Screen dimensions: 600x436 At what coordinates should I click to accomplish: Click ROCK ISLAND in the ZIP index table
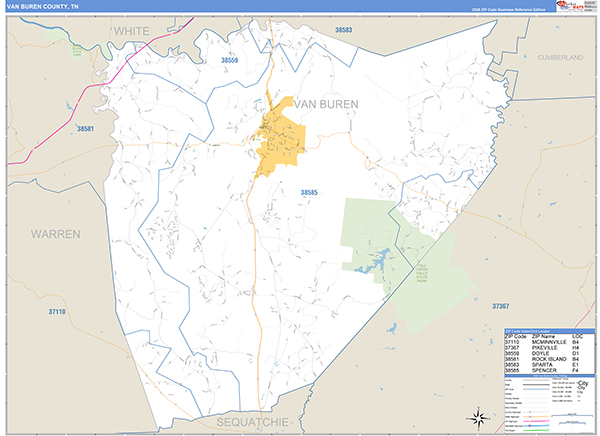[x=549, y=359]
